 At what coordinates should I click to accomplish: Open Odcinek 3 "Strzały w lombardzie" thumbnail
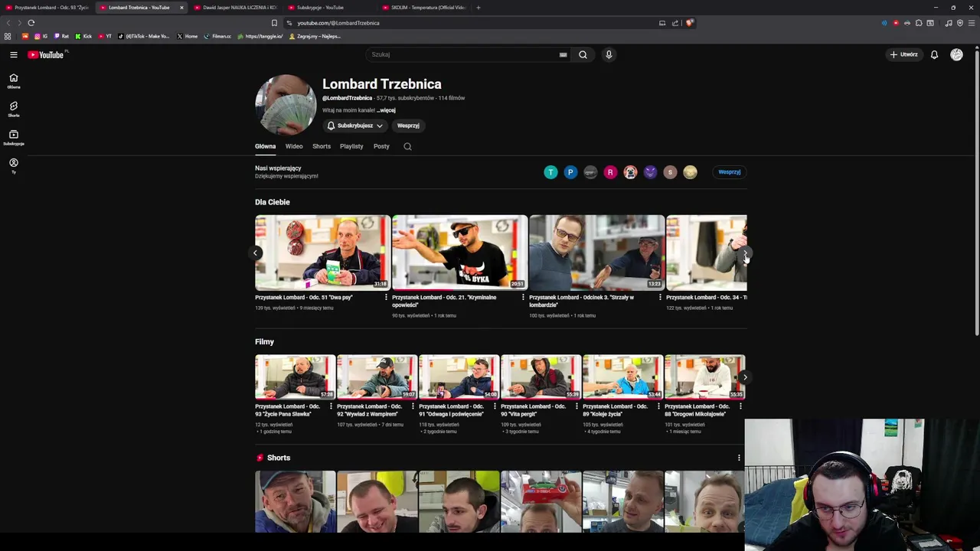596,253
